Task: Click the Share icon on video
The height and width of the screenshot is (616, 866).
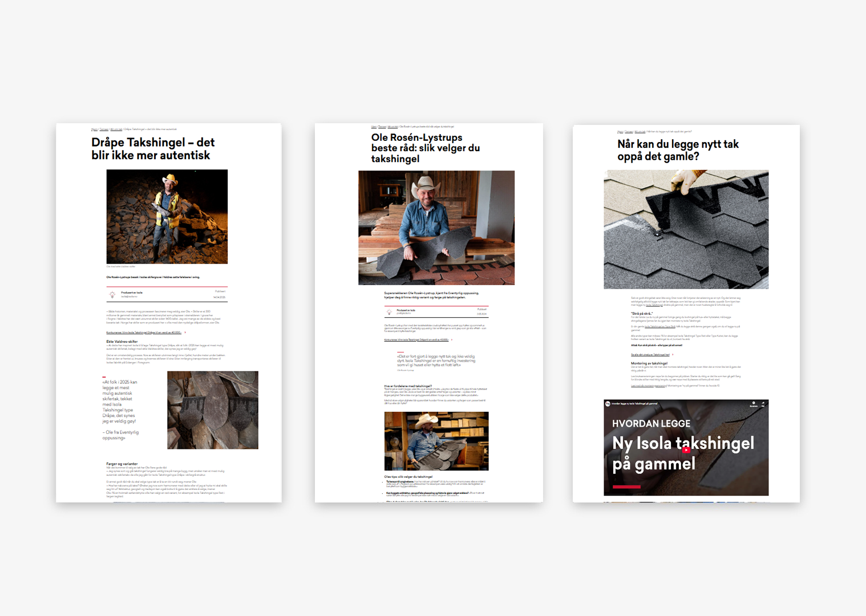Action: (x=763, y=404)
